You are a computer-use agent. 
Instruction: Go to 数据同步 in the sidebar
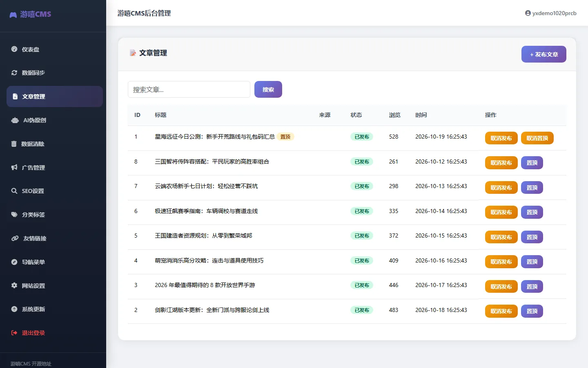pyautogui.click(x=55, y=73)
